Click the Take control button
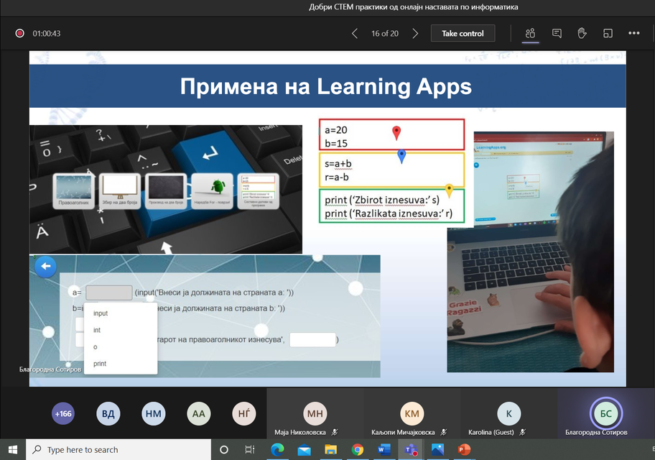Screen dimensions: 655x460 [x=463, y=33]
